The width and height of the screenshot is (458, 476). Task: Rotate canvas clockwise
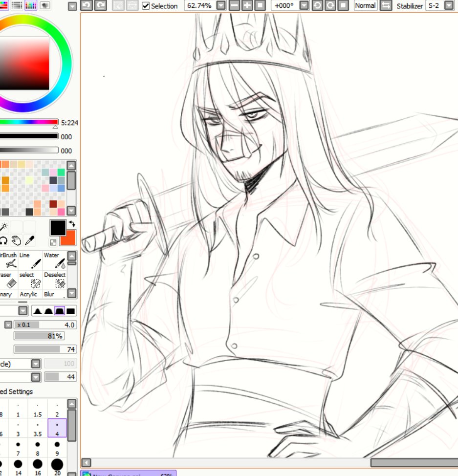[x=330, y=5]
